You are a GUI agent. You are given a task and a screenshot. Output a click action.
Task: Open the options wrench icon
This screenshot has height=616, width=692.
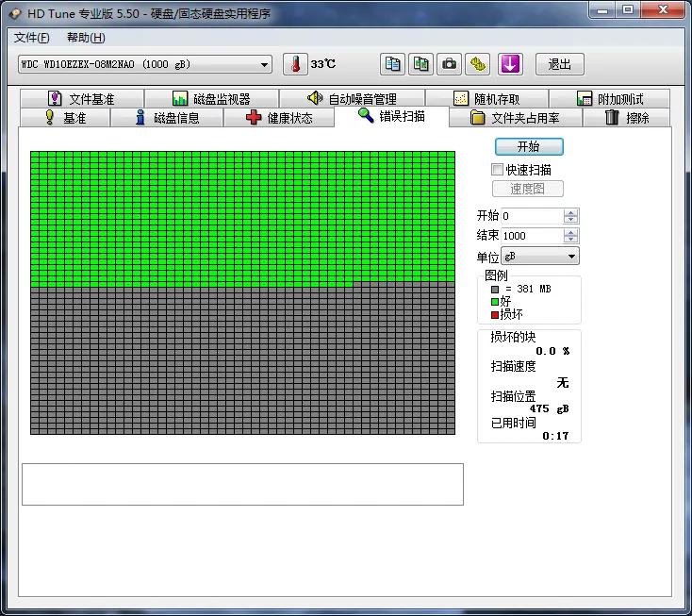coord(479,64)
